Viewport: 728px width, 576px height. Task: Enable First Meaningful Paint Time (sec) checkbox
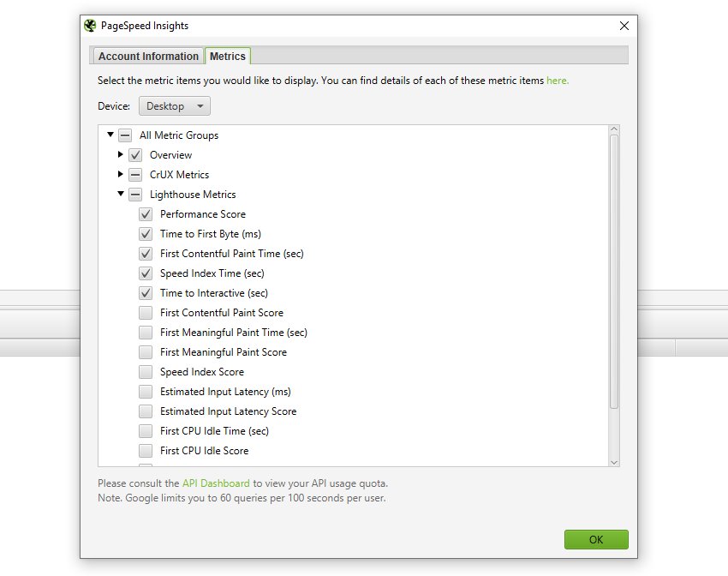coord(146,333)
